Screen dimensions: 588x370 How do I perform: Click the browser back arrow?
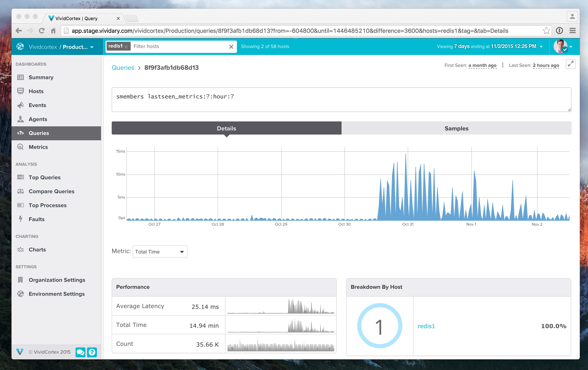pyautogui.click(x=19, y=31)
